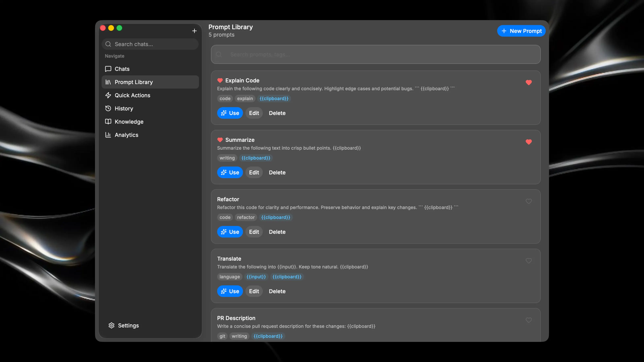The height and width of the screenshot is (362, 644).
Task: Click the 'language' tag on Translate
Action: (x=229, y=277)
